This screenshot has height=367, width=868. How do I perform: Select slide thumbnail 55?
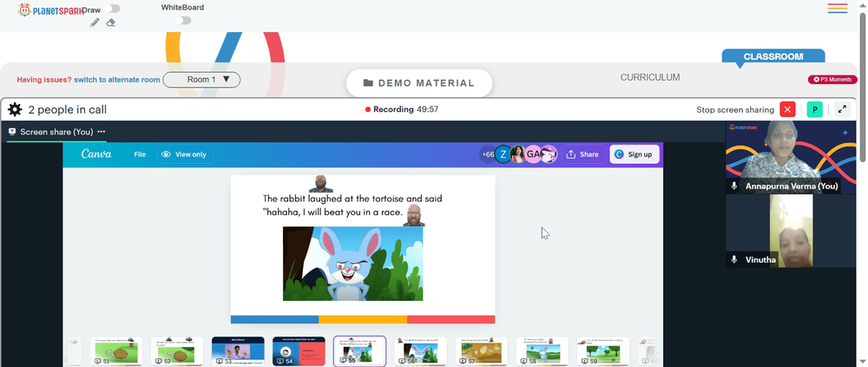[x=360, y=351]
